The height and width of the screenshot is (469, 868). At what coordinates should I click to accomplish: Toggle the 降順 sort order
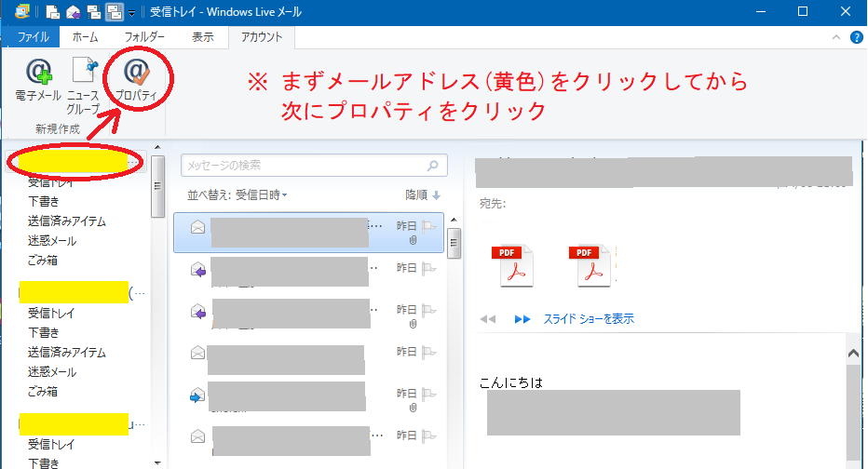(423, 194)
